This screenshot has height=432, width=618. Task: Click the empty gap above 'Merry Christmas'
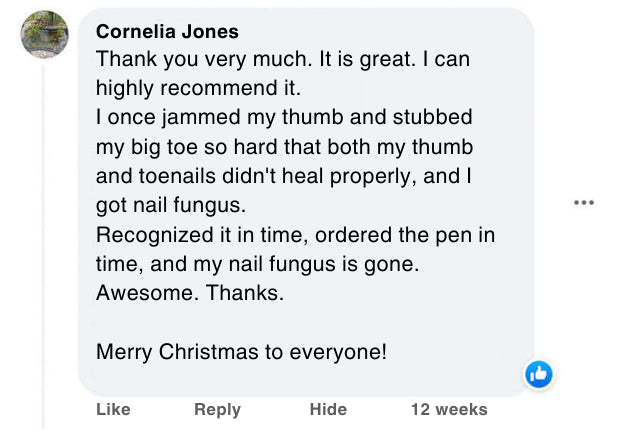[300, 323]
